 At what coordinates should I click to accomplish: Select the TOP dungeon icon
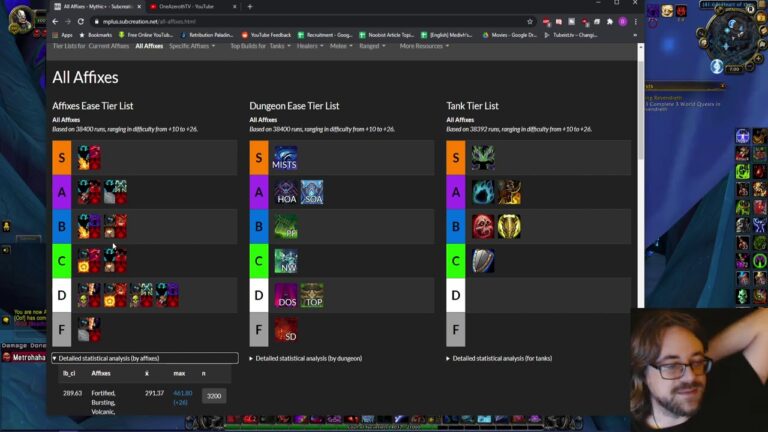[312, 295]
